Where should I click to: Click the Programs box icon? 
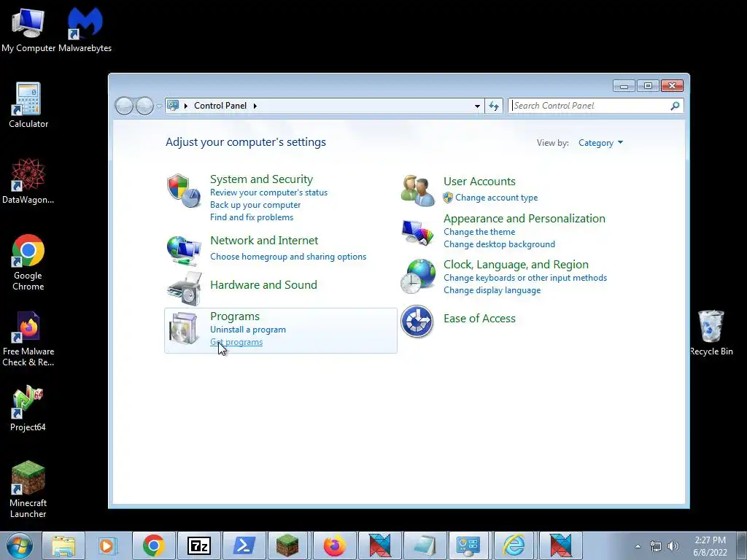pyautogui.click(x=184, y=329)
